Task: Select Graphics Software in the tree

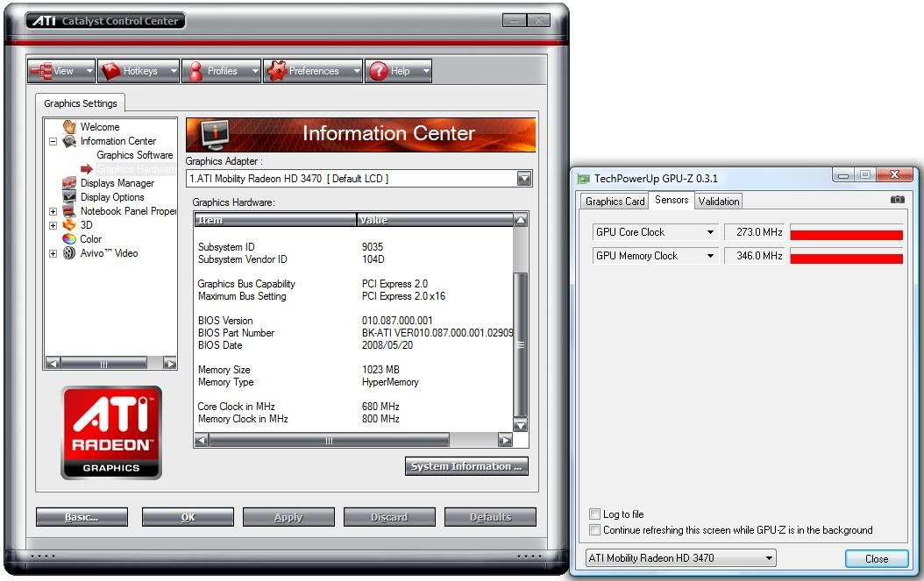Action: (x=134, y=155)
